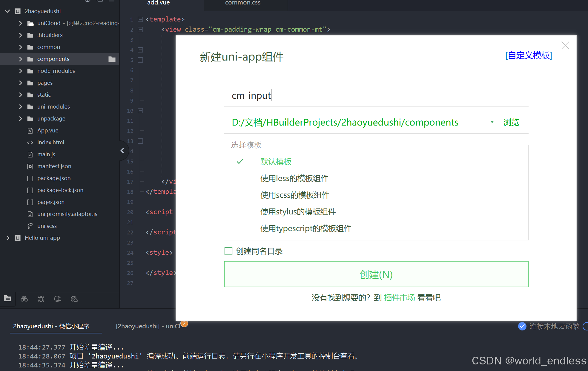Select the 使用scss的模板组件 template
The image size is (588, 371).
pyautogui.click(x=294, y=195)
